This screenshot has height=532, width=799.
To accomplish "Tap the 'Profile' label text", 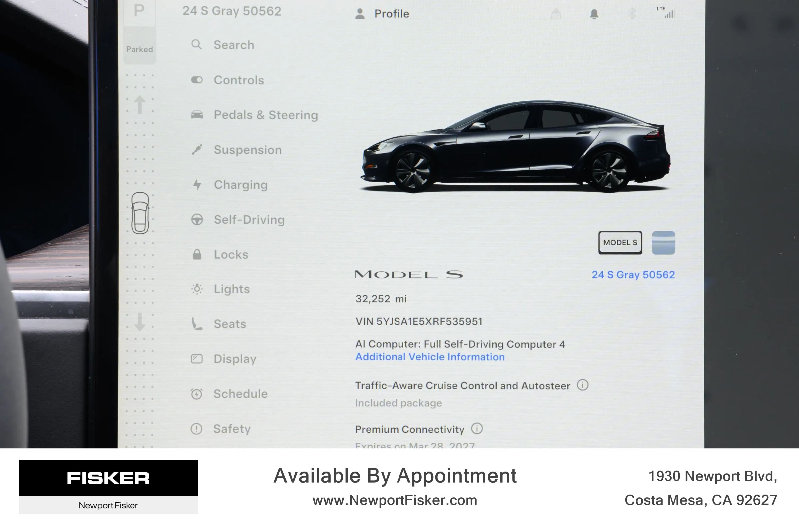I will click(x=392, y=14).
